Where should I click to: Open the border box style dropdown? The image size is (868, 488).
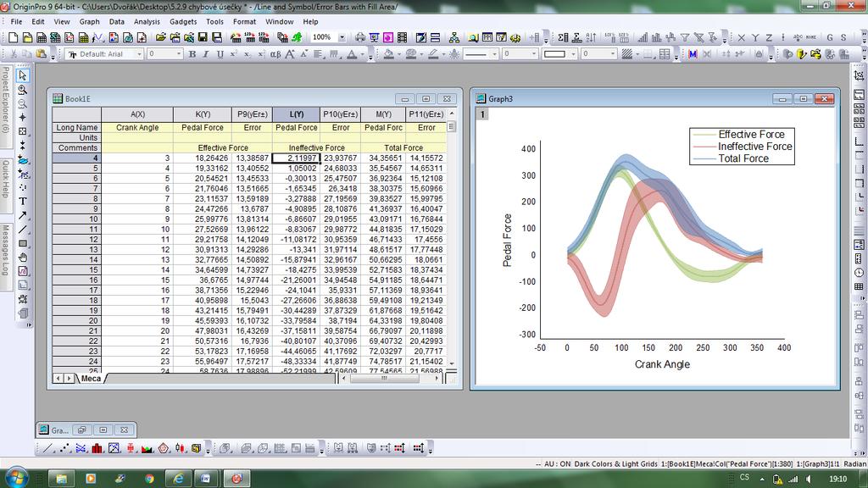pyautogui.click(x=574, y=54)
